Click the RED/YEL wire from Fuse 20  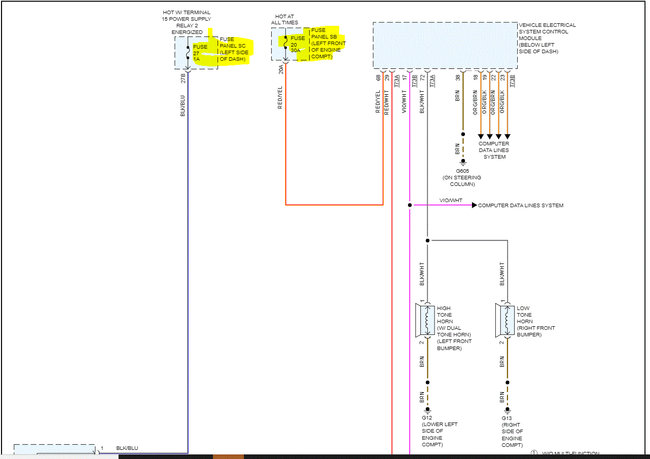point(286,150)
